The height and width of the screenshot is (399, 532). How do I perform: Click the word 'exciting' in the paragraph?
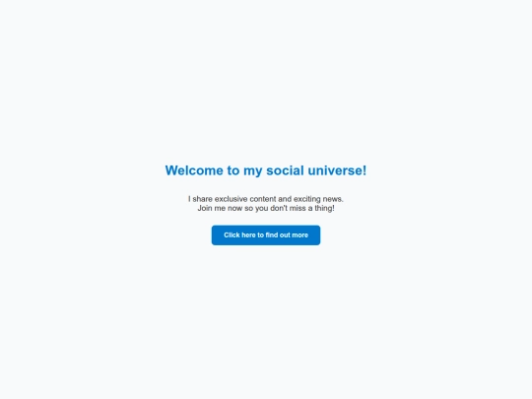[306, 199]
